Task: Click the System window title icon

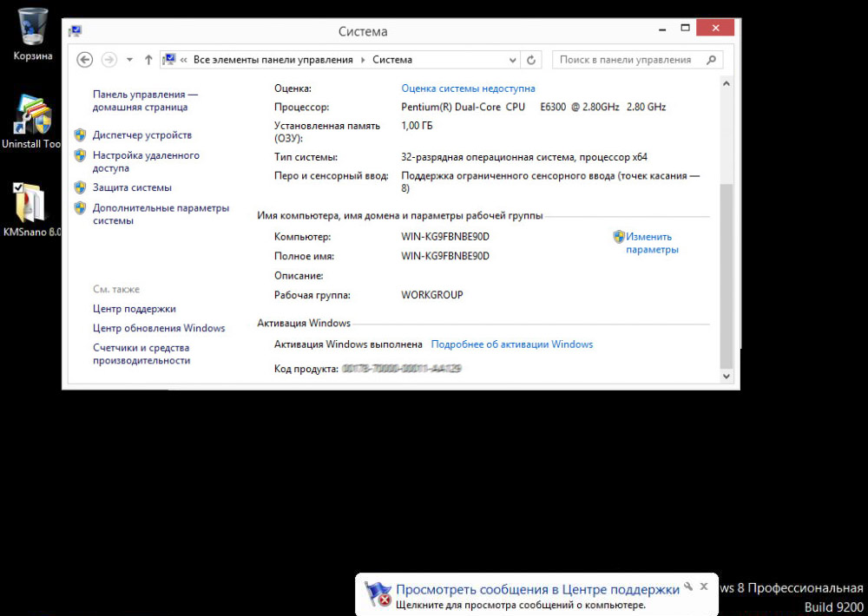Action: pyautogui.click(x=75, y=31)
